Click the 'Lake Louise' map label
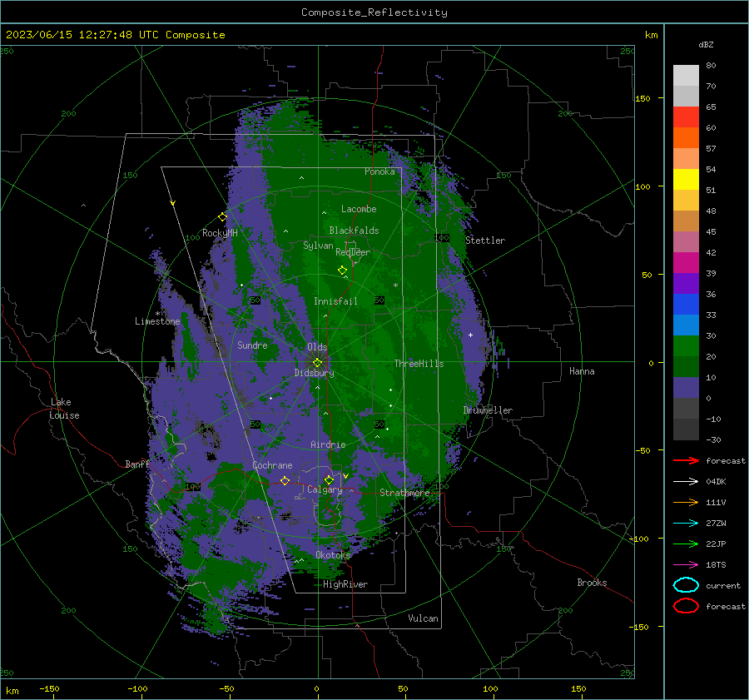Image resolution: width=749 pixels, height=700 pixels. click(64, 409)
